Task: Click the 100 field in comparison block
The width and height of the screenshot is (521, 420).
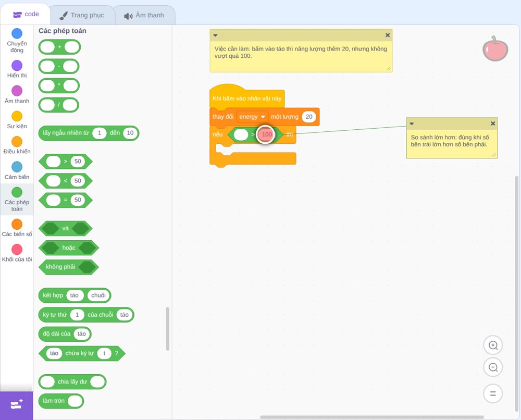Action: tap(266, 134)
